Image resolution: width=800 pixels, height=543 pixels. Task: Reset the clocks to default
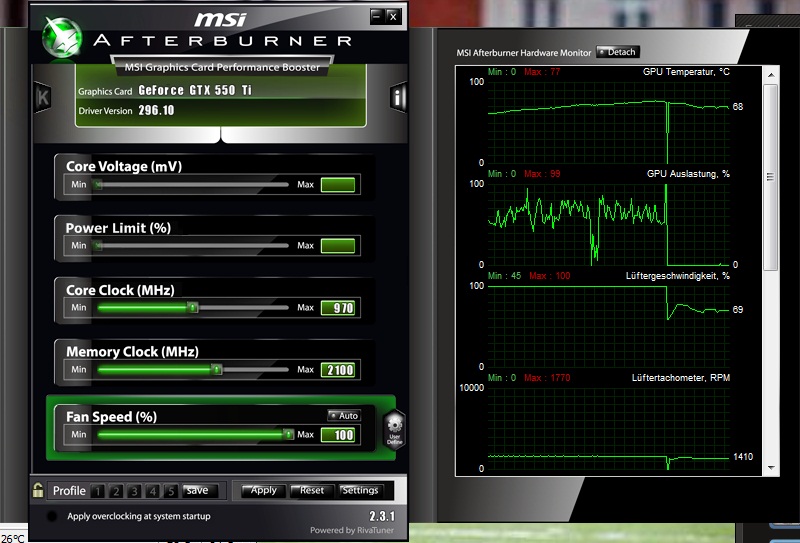point(312,490)
